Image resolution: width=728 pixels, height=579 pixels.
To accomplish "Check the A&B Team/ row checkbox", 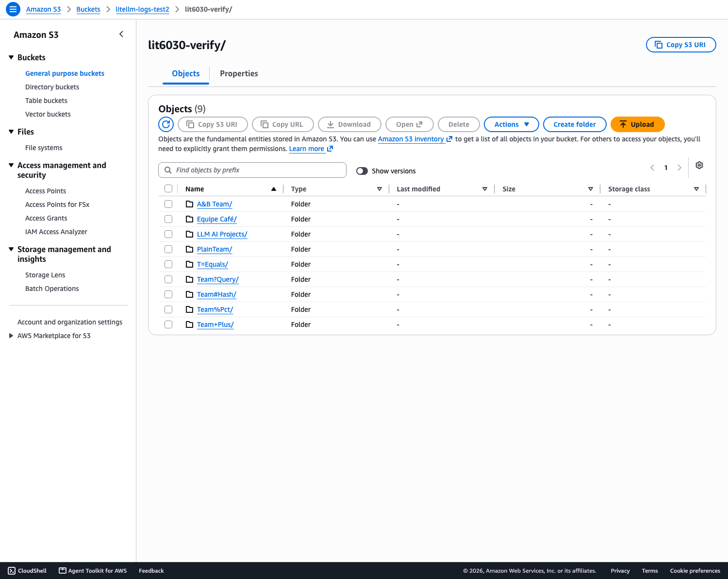I will tap(168, 204).
